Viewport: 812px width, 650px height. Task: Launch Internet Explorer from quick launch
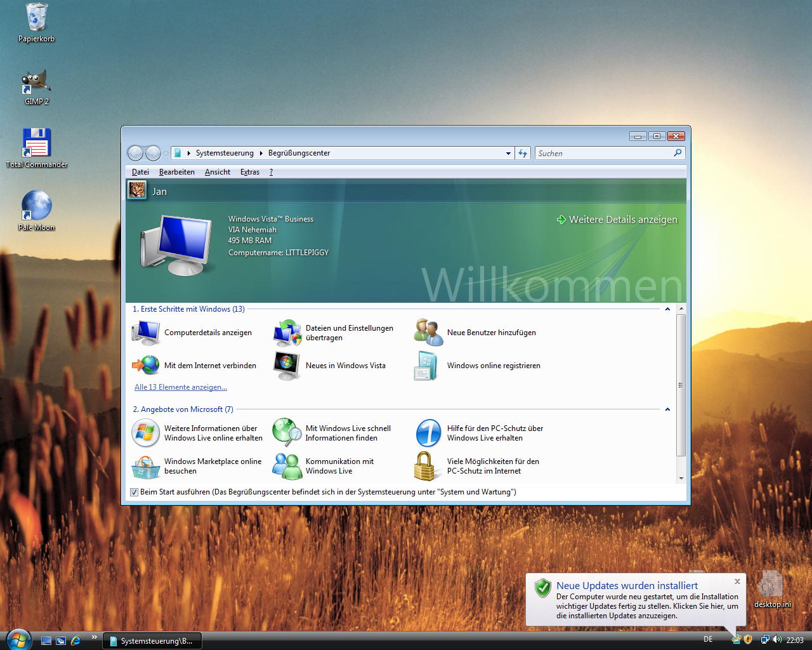point(75,640)
